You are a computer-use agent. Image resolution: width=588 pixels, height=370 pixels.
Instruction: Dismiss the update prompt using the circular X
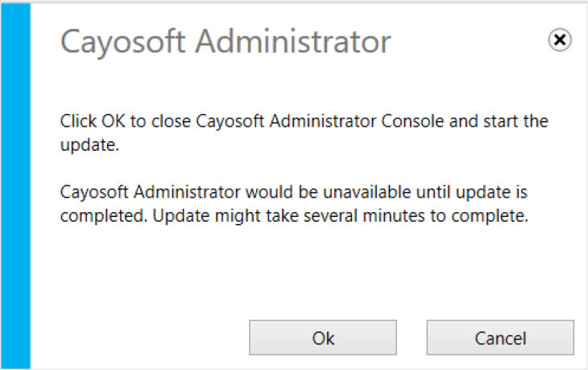(x=560, y=39)
